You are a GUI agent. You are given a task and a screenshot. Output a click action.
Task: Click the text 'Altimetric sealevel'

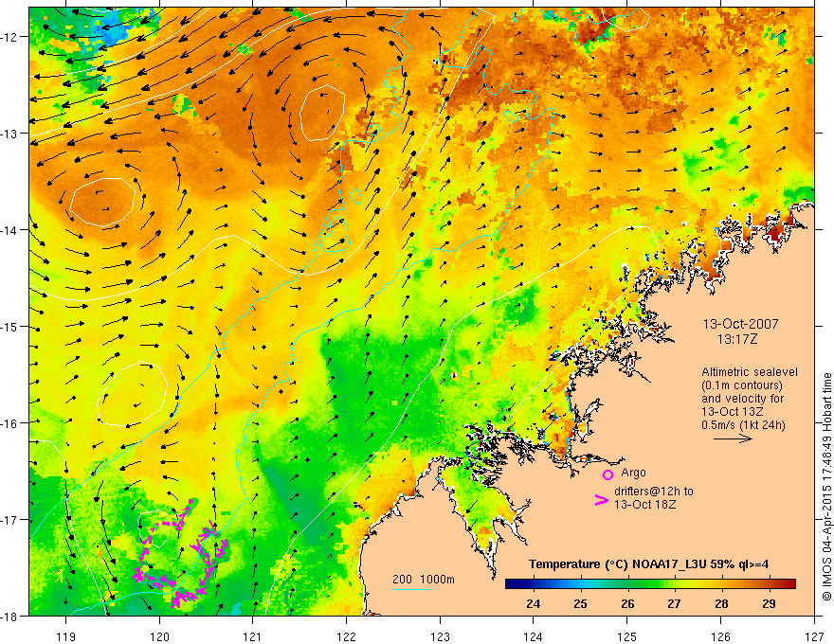point(750,372)
